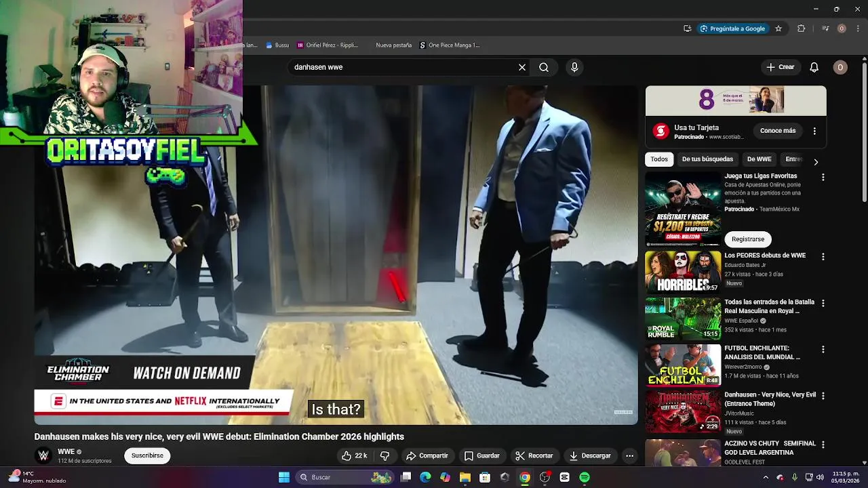The height and width of the screenshot is (488, 868).
Task: Select the Todos filter chip
Action: pos(659,159)
